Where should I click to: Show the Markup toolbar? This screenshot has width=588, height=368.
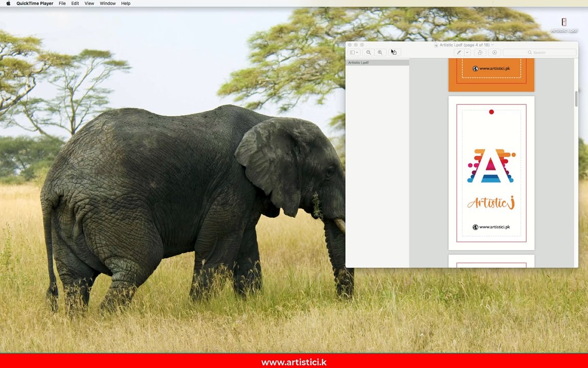coord(495,53)
